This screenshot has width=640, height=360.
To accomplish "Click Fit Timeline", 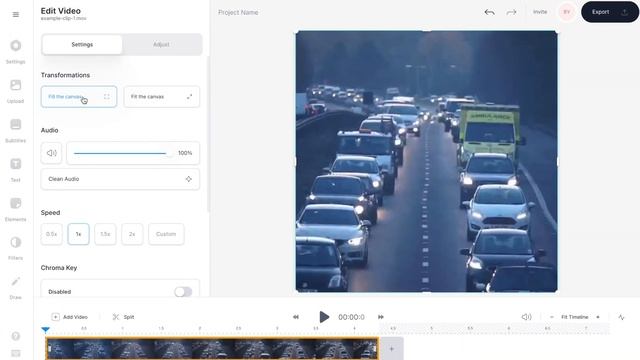I will (575, 317).
